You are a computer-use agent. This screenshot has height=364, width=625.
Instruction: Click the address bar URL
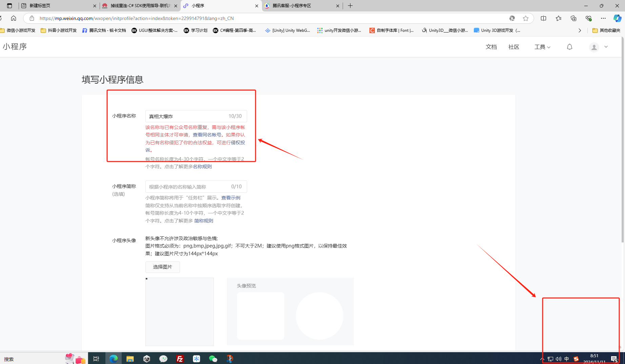click(x=137, y=18)
